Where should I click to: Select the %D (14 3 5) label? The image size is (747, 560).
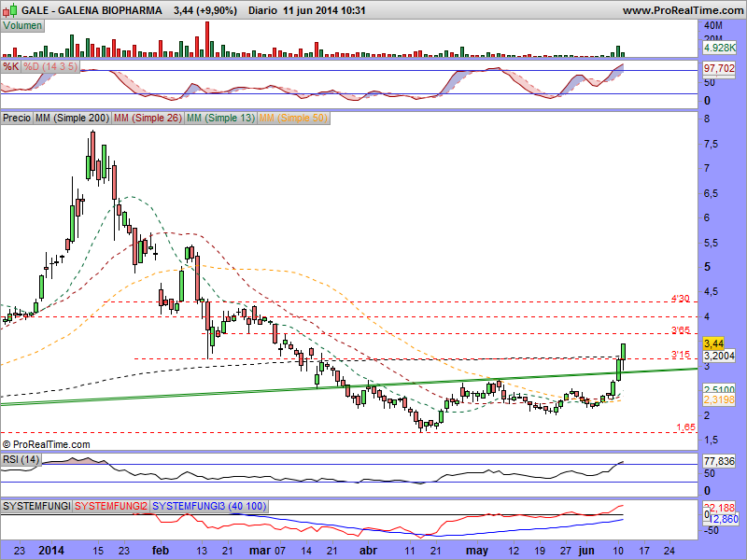(x=50, y=66)
